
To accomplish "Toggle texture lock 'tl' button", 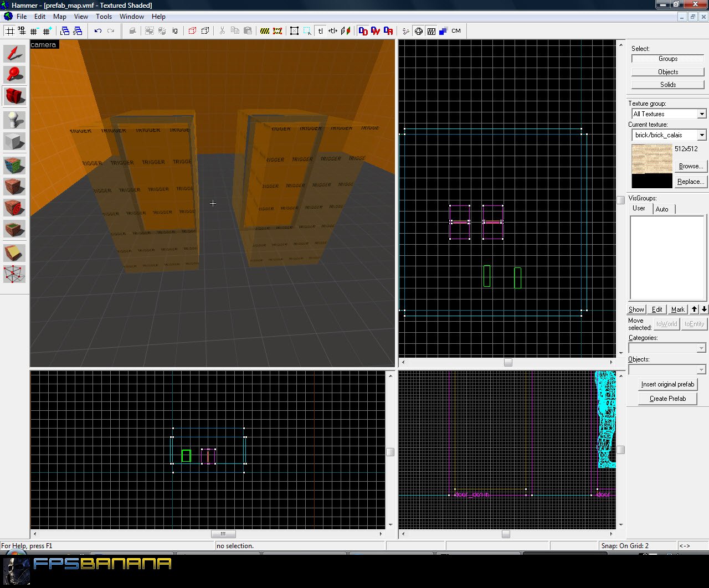I will click(321, 31).
